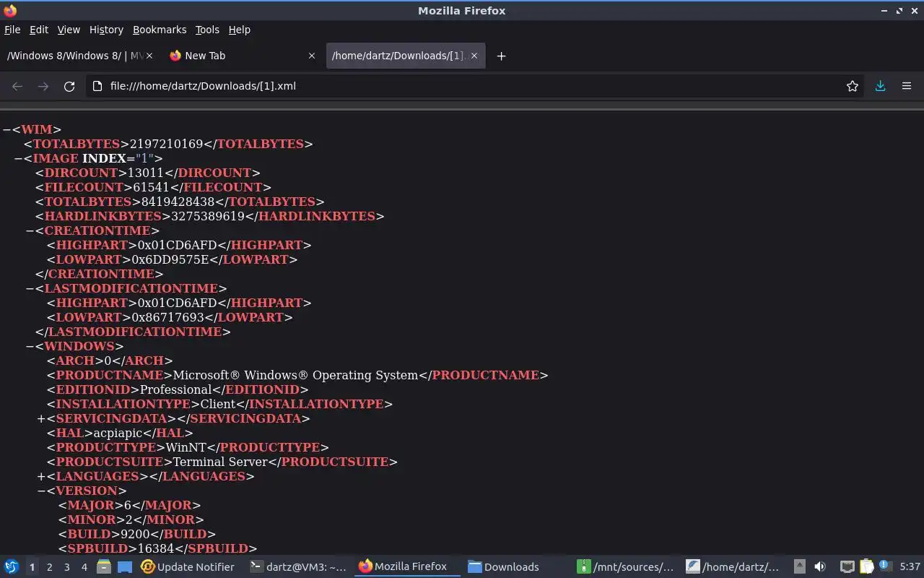Click the INSTALLATIONTYPE value Client
Viewport: 924px width, 578px height.
coord(218,404)
